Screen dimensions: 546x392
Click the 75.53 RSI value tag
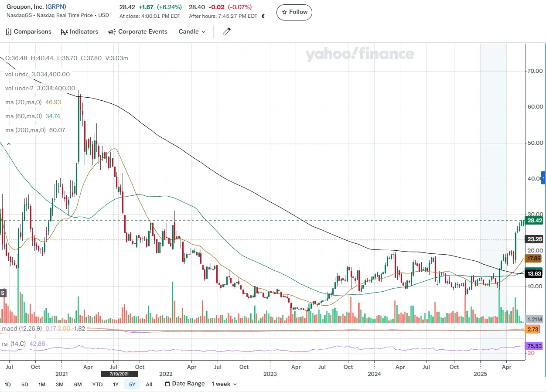(x=534, y=346)
